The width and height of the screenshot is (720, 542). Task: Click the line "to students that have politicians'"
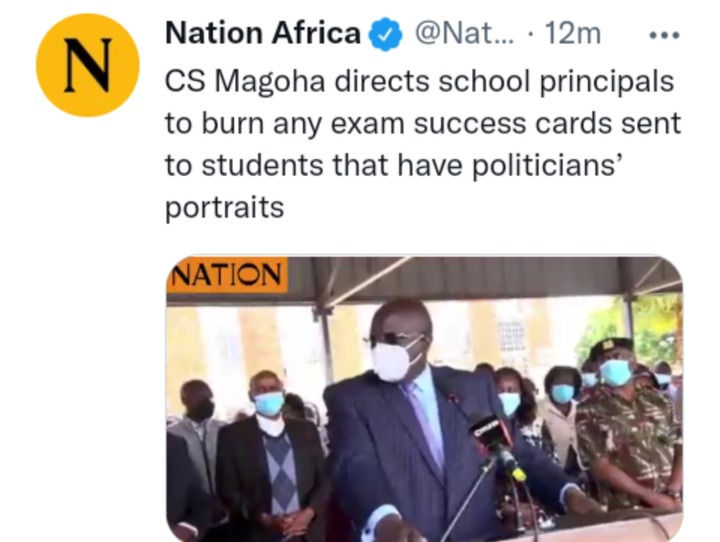pos(394,165)
